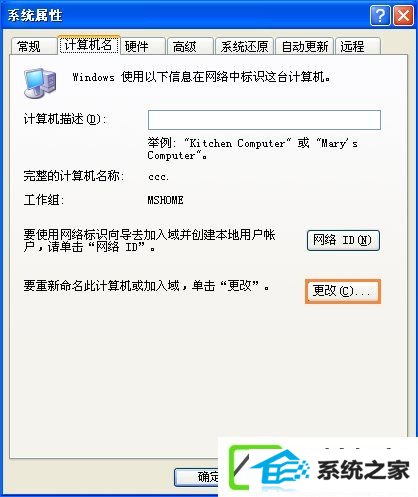Click the MSHOME workgroup value
The width and height of the screenshot is (418, 497).
point(165,200)
